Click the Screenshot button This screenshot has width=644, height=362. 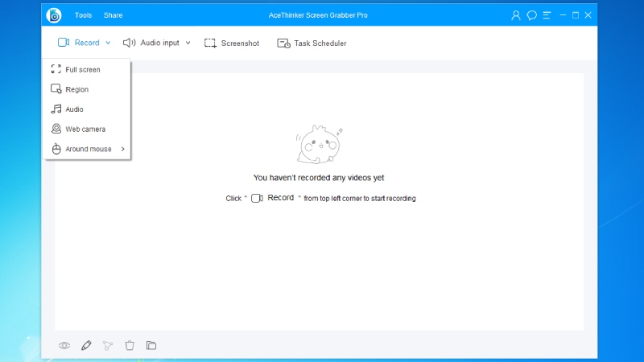click(x=232, y=43)
